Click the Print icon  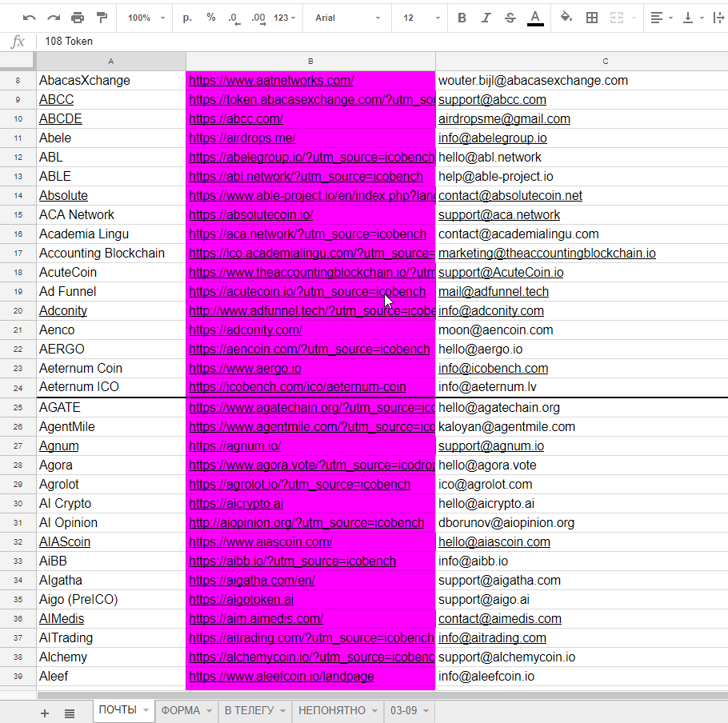(x=78, y=18)
